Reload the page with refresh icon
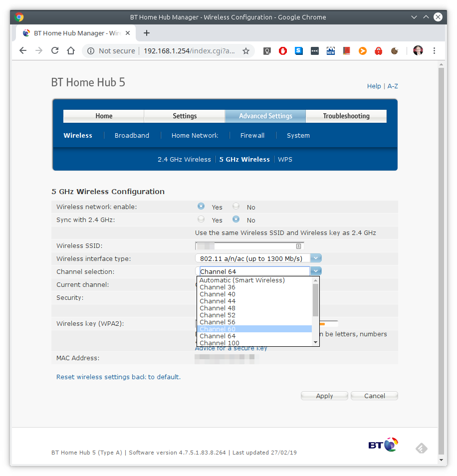Screen dimensions: 457x476 point(55,51)
